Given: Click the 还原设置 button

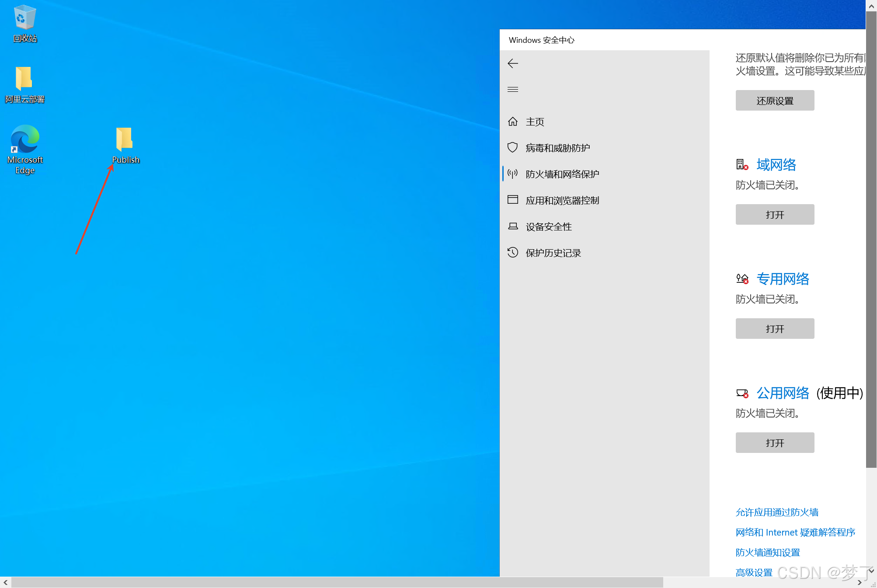Looking at the screenshot, I should tap(774, 101).
